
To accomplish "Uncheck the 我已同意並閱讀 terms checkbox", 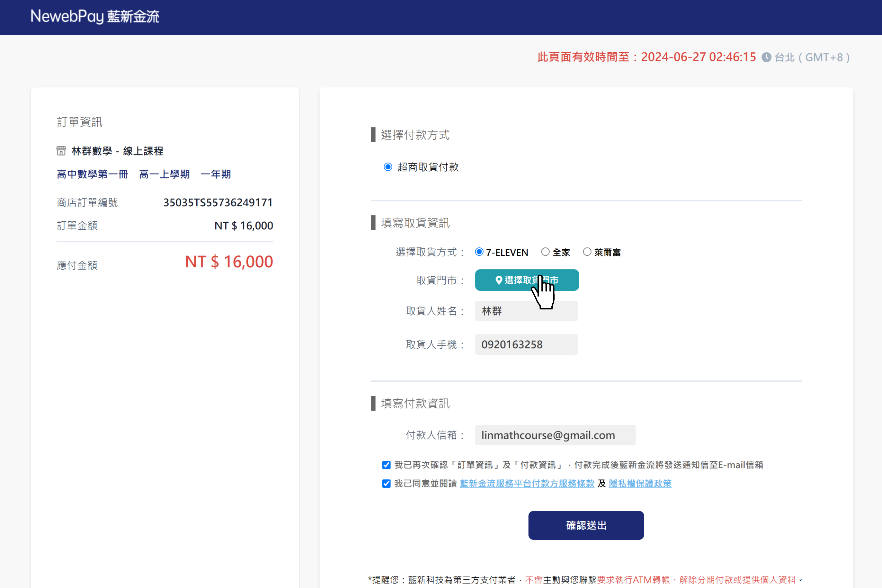I will [386, 484].
